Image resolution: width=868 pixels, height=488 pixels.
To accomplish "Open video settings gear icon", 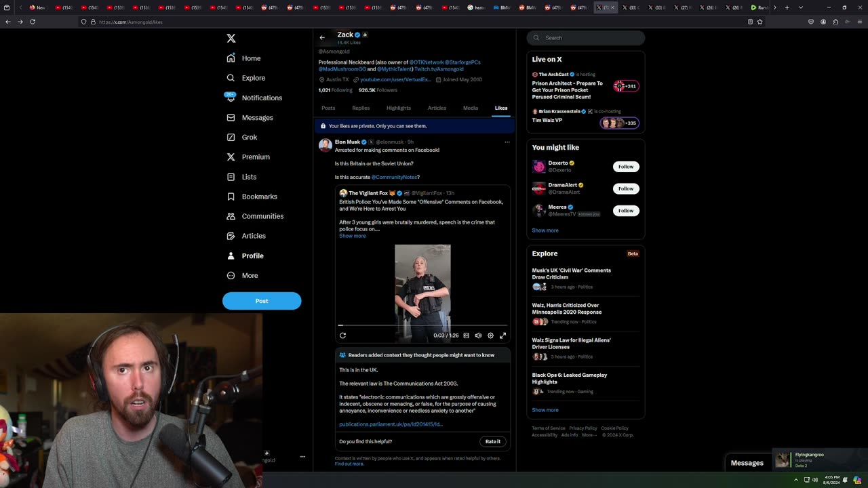I will pyautogui.click(x=490, y=335).
